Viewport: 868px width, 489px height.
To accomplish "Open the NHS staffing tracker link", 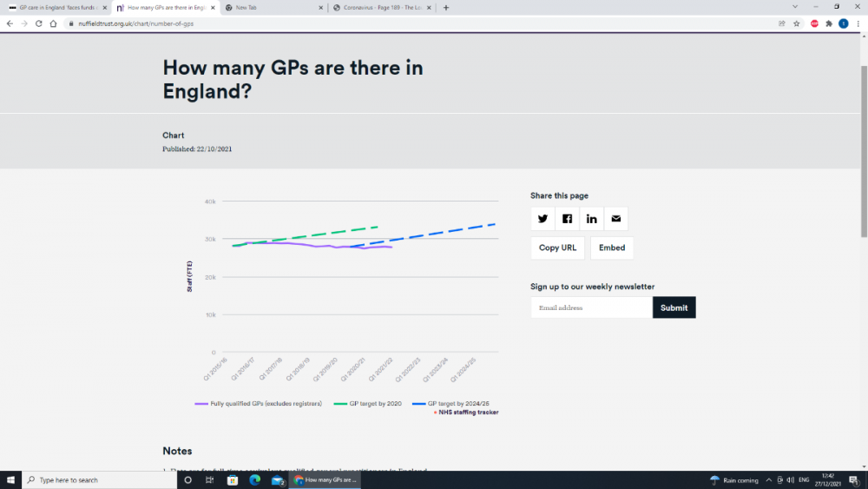I will pyautogui.click(x=469, y=413).
